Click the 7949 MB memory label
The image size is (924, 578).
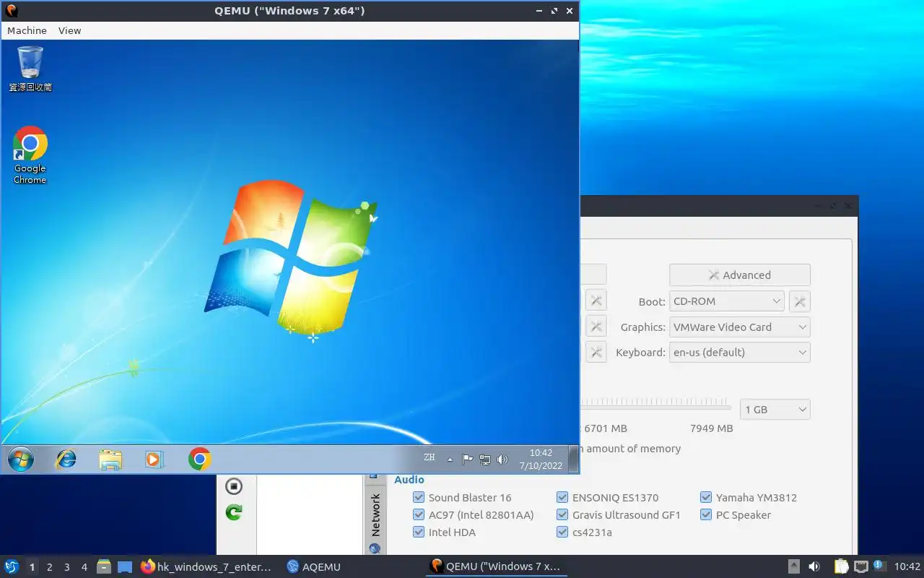point(711,428)
